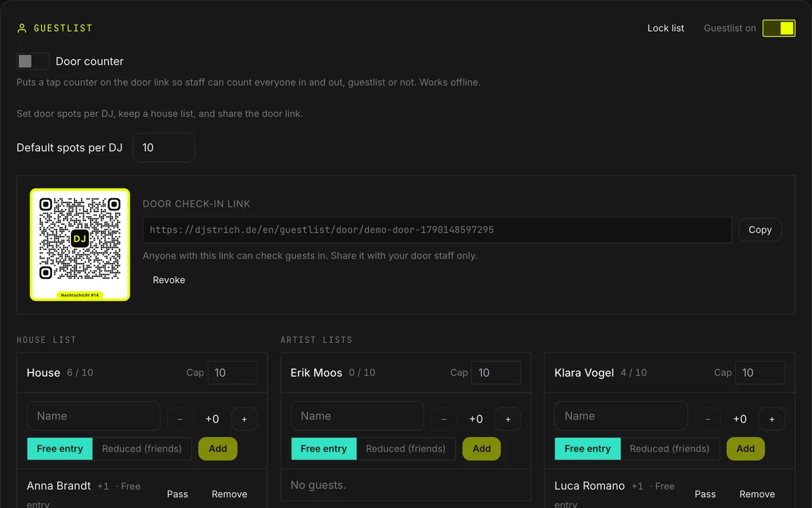Screen dimensions: 812x508
Task: Decrease plus-ones for Klara Vogel list
Action: click(x=708, y=419)
